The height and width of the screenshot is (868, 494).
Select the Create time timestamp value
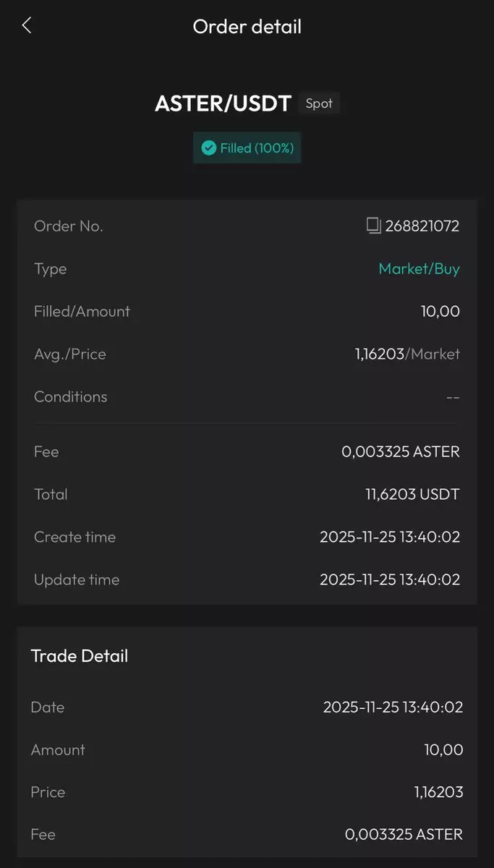pyautogui.click(x=389, y=537)
